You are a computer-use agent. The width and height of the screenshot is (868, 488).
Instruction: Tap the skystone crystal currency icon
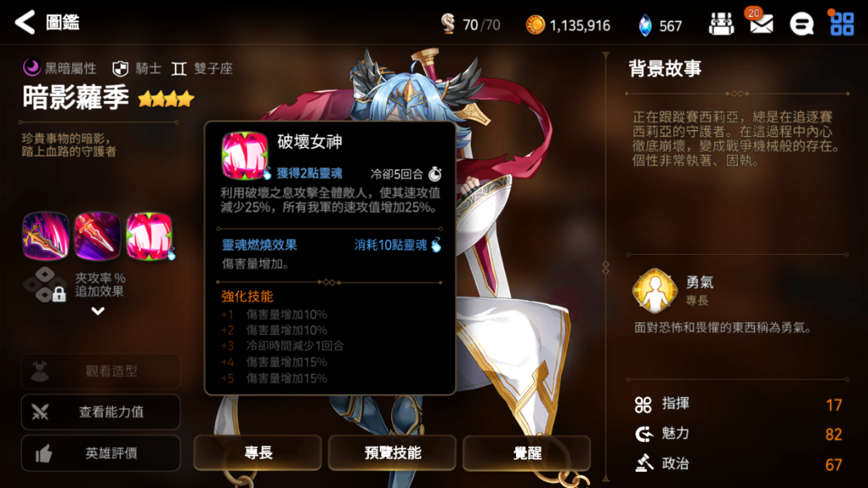645,26
